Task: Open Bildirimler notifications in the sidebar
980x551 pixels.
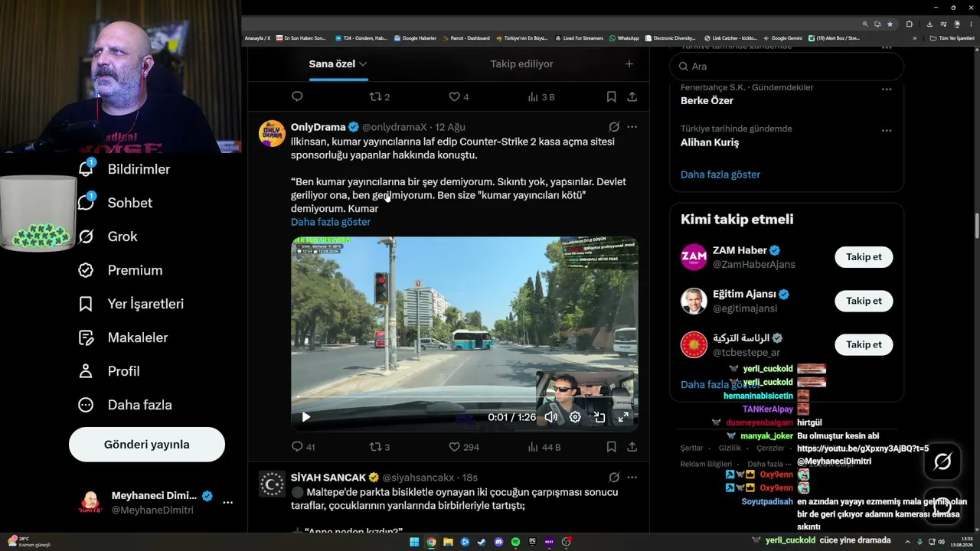Action: tap(124, 169)
